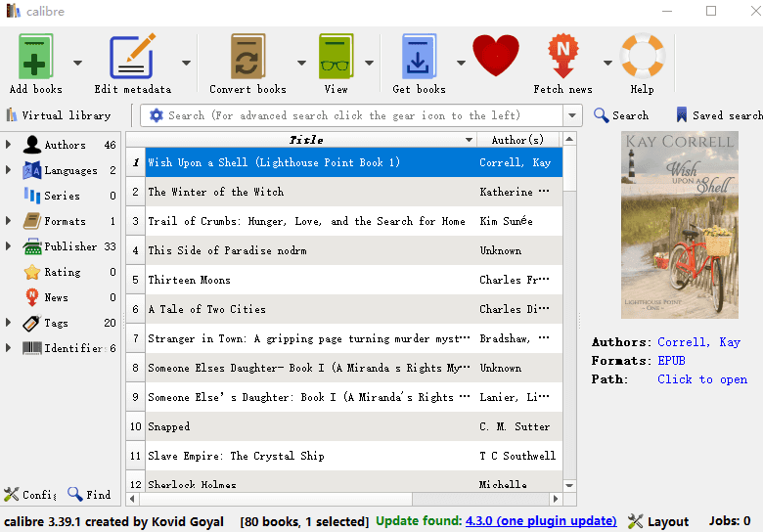This screenshot has height=532, width=763.
Task: Click the Virtual library button
Action: click(59, 115)
